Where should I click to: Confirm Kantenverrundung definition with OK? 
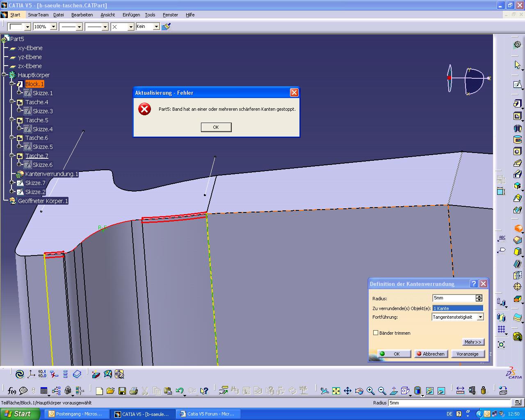(x=394, y=354)
